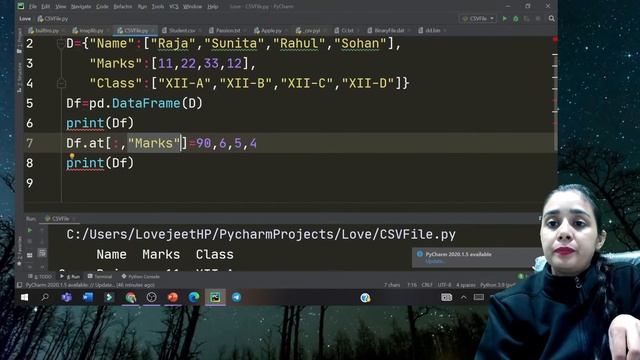
Task: Click the taskbar search magnifier
Action: [x=45, y=297]
